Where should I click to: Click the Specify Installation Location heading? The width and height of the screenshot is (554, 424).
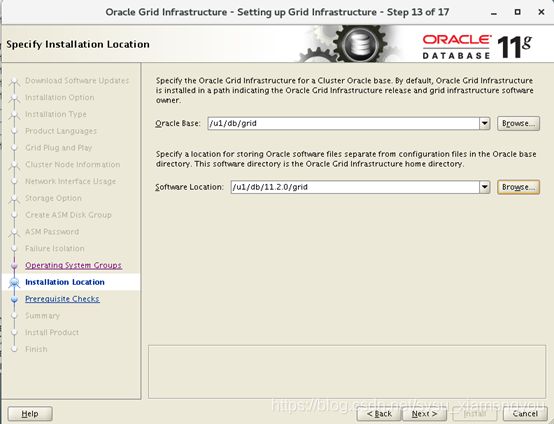coord(78,45)
